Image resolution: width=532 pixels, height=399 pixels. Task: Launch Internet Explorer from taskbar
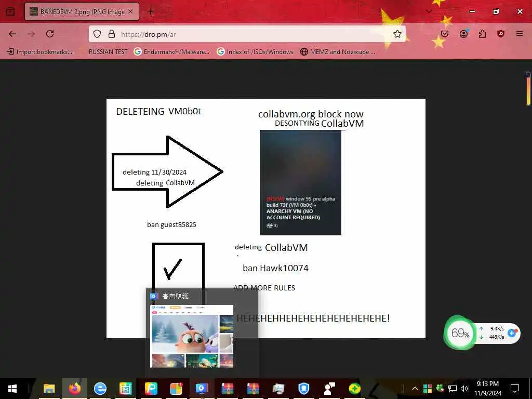(x=100, y=389)
